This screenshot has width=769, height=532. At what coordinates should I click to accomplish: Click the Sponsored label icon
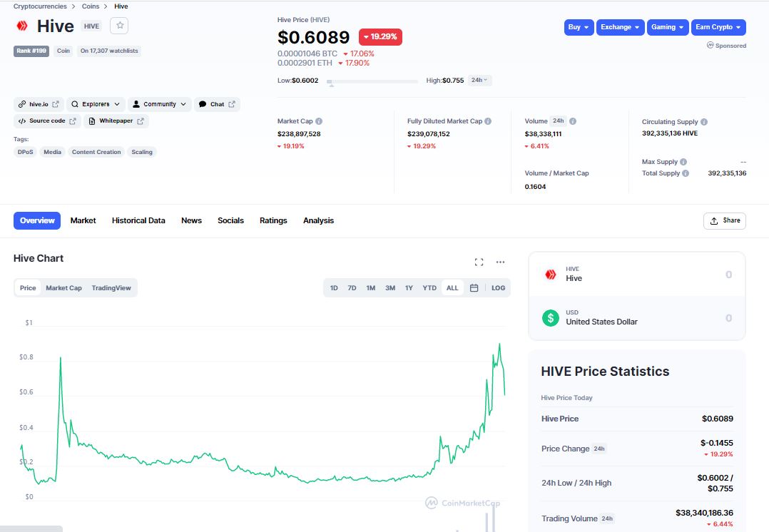pyautogui.click(x=711, y=45)
